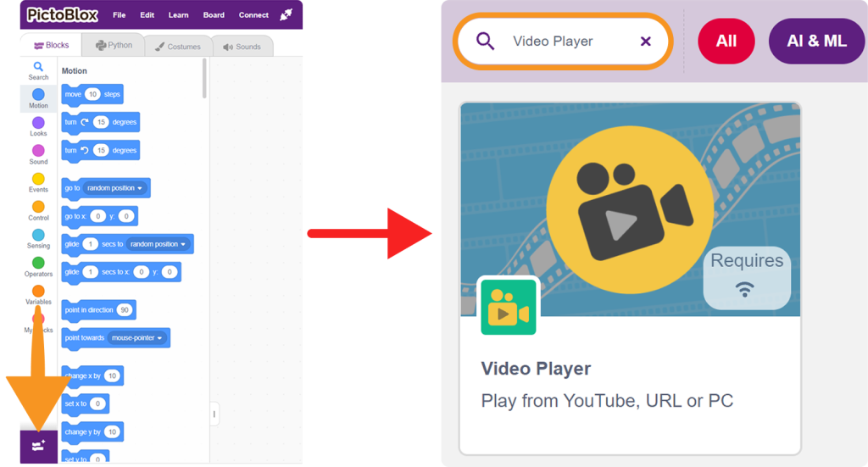
Task: Click 'Play from YouTube, URL or PC' description
Action: (607, 401)
